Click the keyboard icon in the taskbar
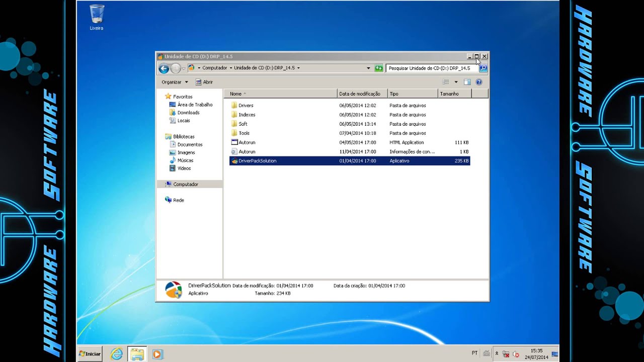This screenshot has width=644, height=362. tap(486, 353)
